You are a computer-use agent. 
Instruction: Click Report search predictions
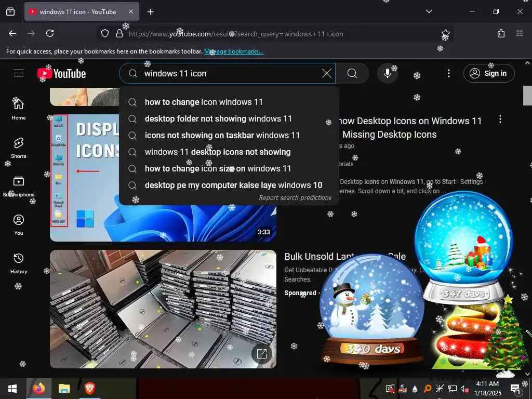295,198
